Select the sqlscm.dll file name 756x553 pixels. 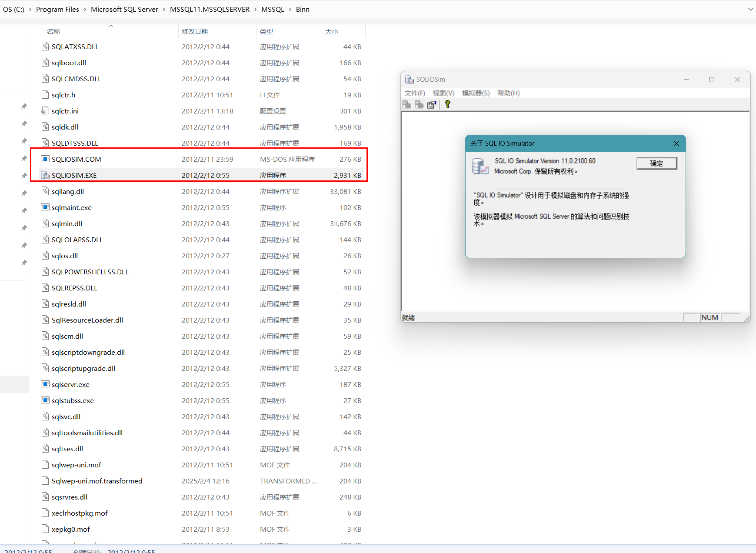pyautogui.click(x=67, y=336)
